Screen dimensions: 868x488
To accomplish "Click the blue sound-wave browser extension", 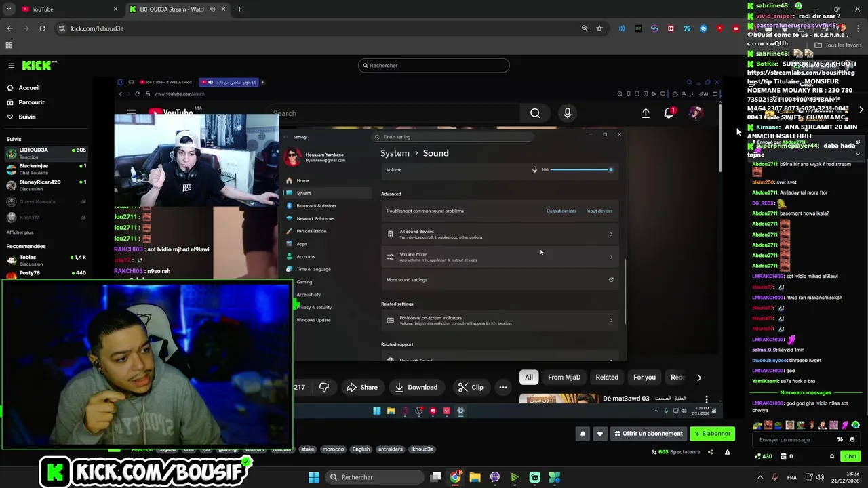I will (x=622, y=28).
